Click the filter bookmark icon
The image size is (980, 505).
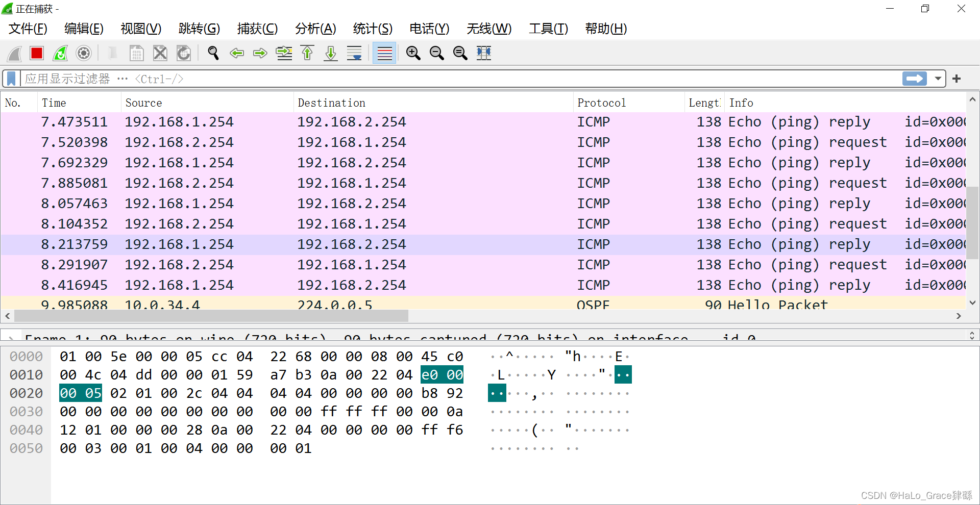click(11, 79)
